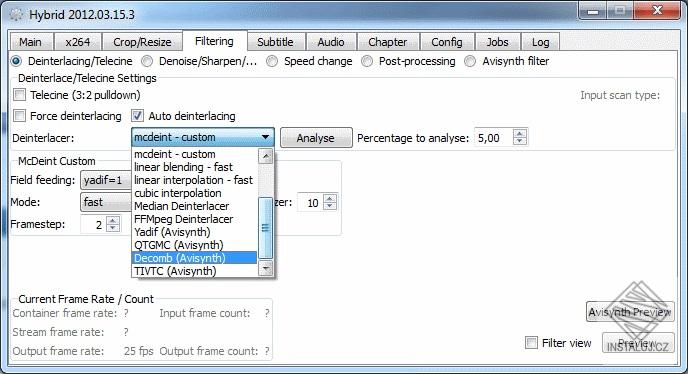This screenshot has height=374, width=688.
Task: Minimize the Hybrid window
Action: coord(593,11)
